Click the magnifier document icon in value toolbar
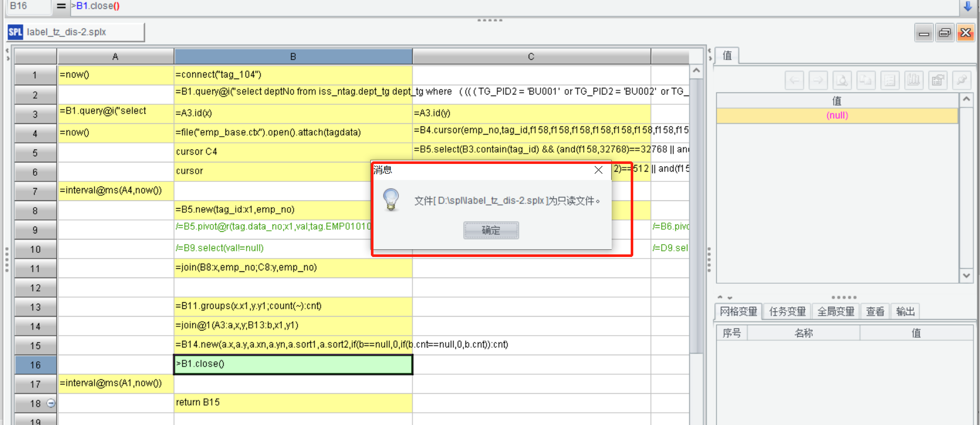980x425 pixels. click(842, 80)
